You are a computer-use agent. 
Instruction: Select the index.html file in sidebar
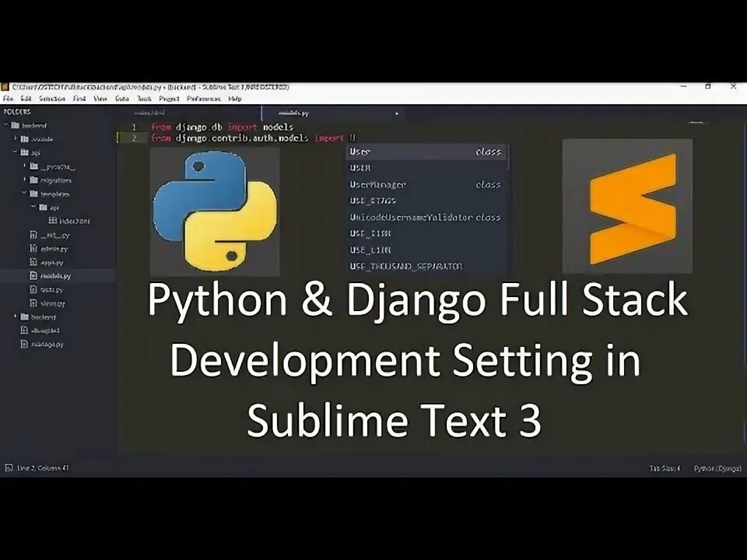click(x=75, y=221)
